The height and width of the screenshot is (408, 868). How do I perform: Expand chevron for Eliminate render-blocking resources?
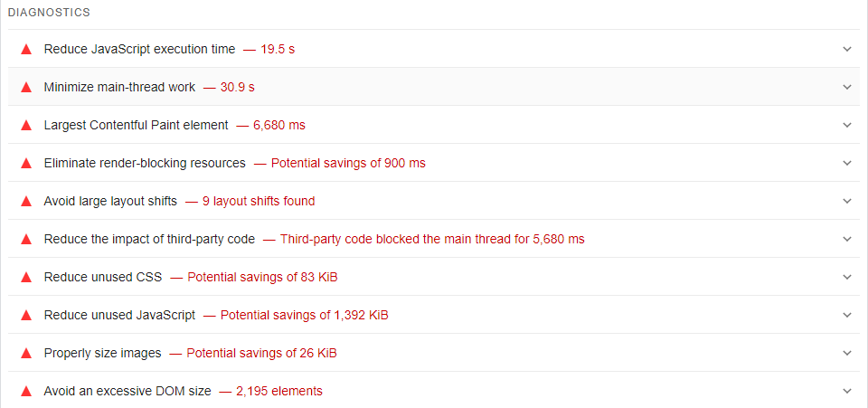pos(846,163)
